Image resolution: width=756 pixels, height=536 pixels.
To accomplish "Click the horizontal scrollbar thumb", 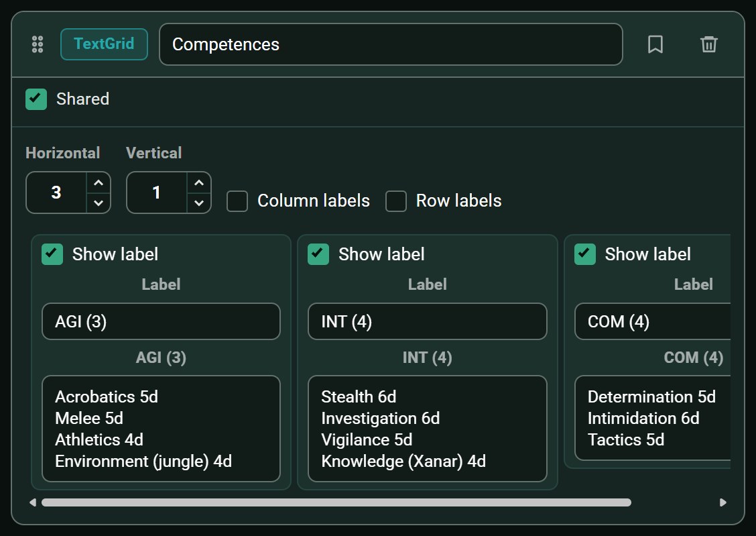I will point(336,502).
